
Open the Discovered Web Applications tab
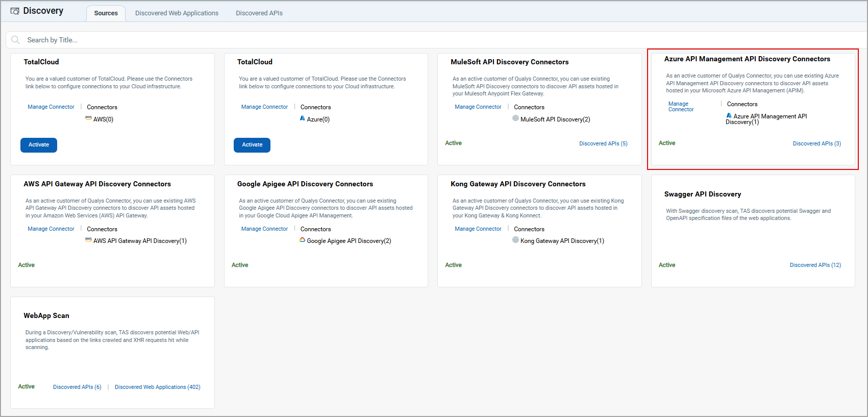(177, 13)
